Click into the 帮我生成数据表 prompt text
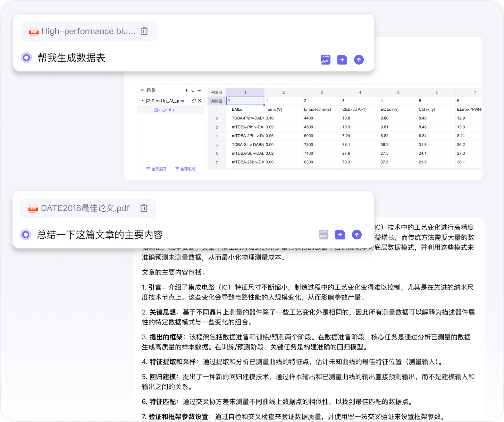This screenshot has height=422, width=504. pyautogui.click(x=72, y=58)
